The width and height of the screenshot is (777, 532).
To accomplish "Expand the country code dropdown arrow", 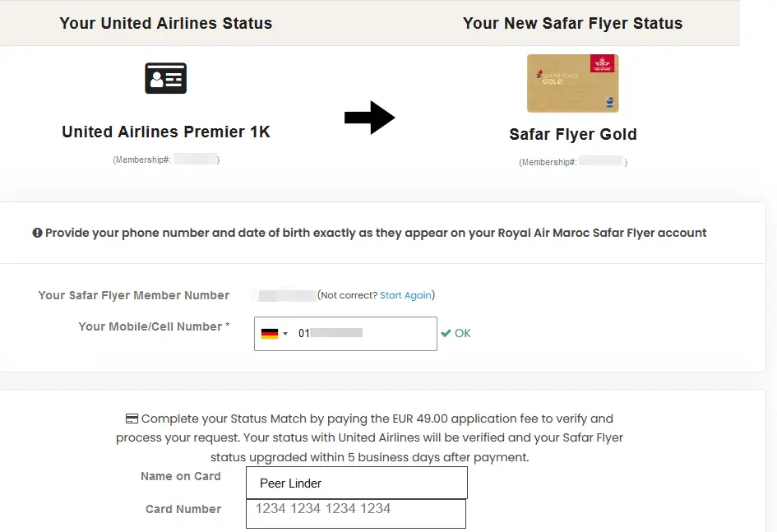I will click(285, 334).
